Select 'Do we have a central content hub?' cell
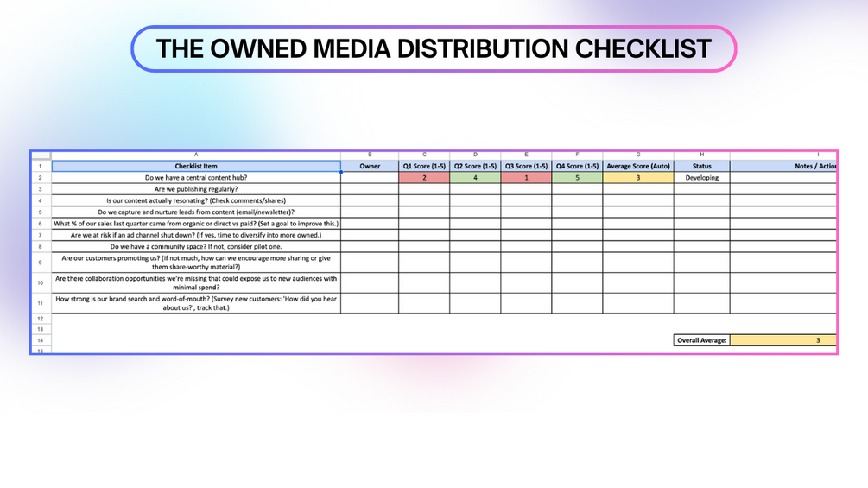Viewport: 868px width, 488px height. 196,178
